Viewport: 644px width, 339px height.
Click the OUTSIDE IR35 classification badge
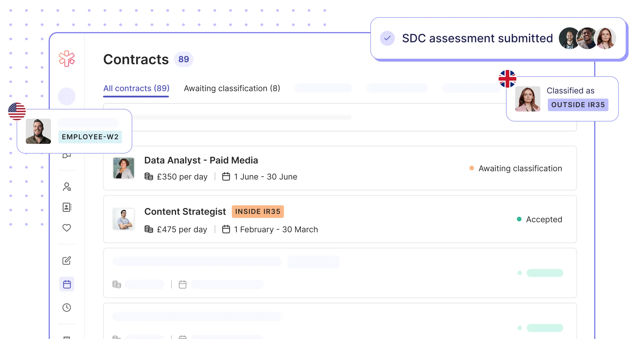578,105
